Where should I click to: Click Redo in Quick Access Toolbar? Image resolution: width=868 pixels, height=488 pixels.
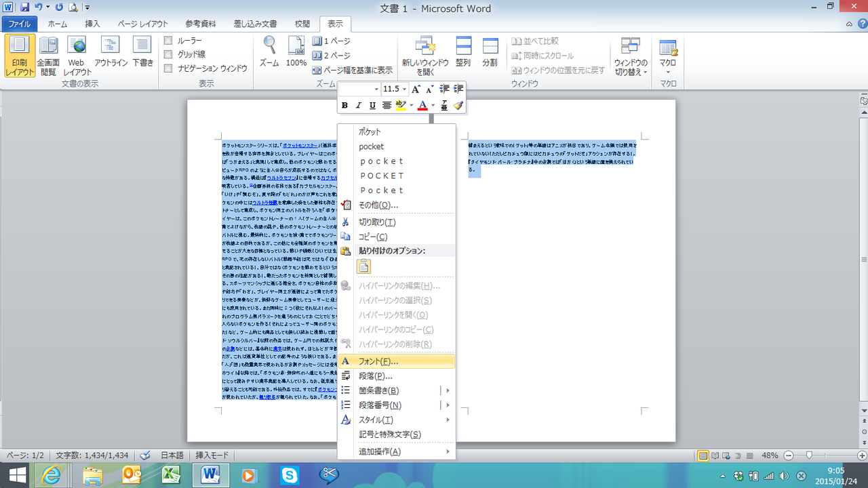[x=59, y=7]
